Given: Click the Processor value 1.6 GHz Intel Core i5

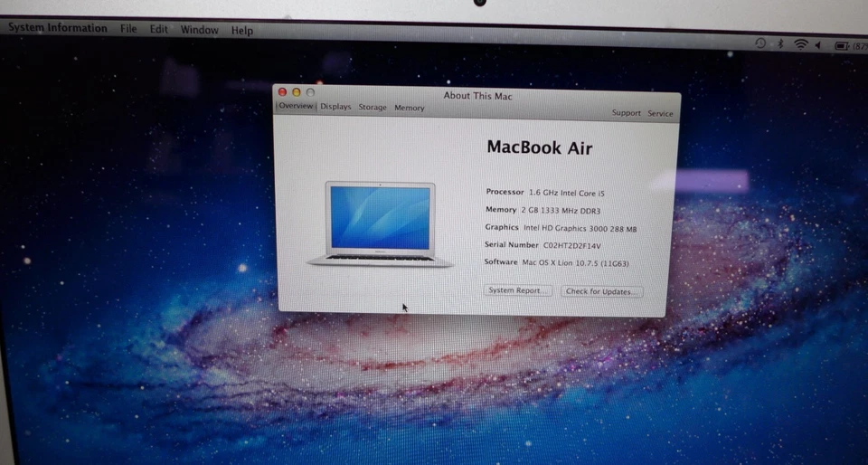Looking at the screenshot, I should (567, 193).
